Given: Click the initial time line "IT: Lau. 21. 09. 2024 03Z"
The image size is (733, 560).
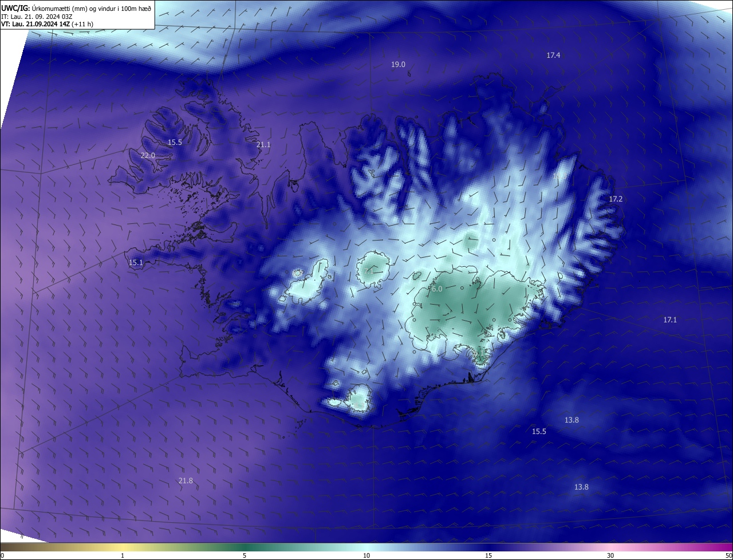Looking at the screenshot, I should tap(37, 16).
